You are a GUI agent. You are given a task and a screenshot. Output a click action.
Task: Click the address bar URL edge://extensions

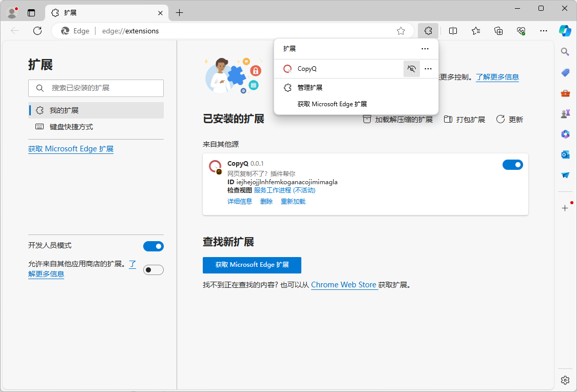click(130, 31)
